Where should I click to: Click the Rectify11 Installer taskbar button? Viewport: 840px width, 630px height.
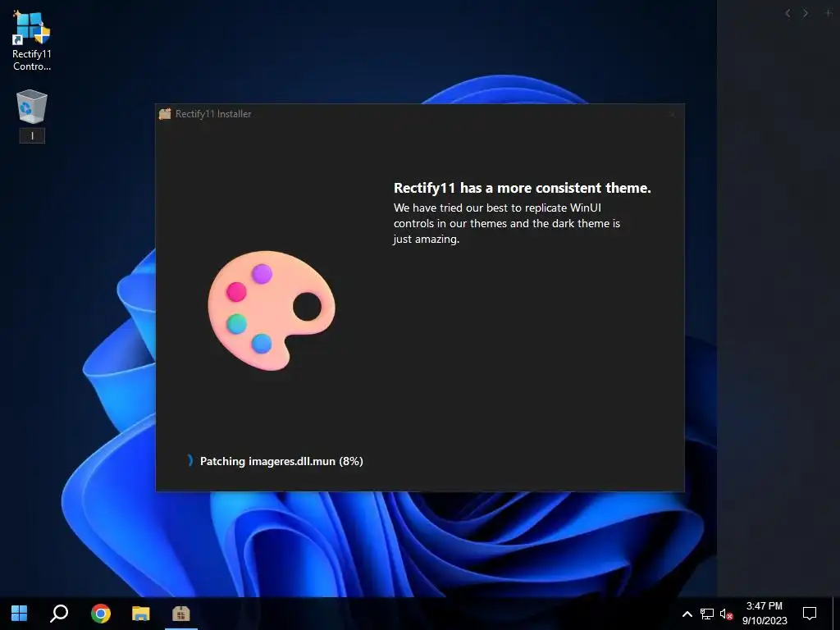(x=181, y=613)
